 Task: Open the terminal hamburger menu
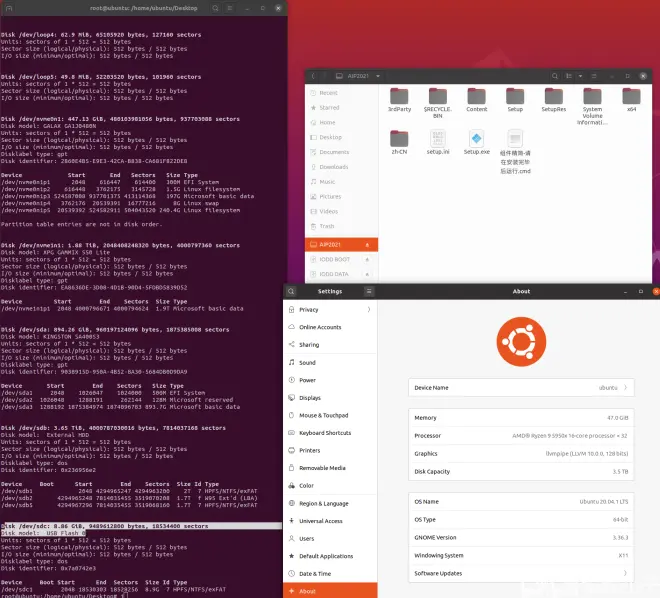point(230,8)
